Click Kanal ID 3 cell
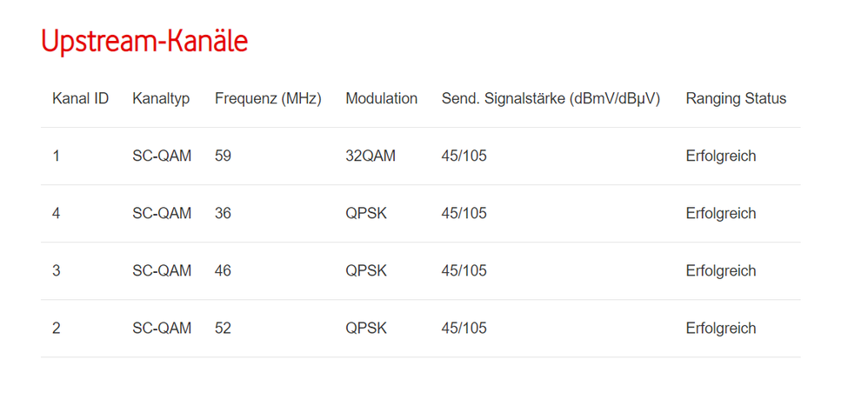 coord(57,271)
